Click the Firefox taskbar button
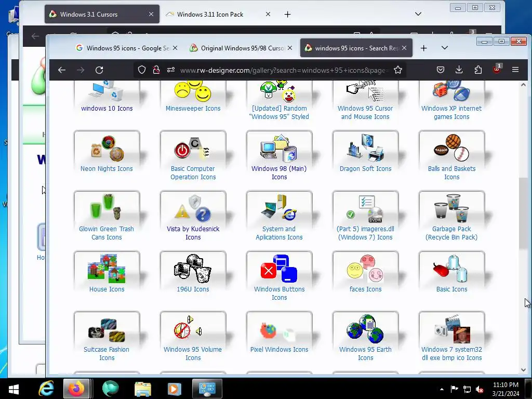The width and height of the screenshot is (532, 399). click(76, 389)
